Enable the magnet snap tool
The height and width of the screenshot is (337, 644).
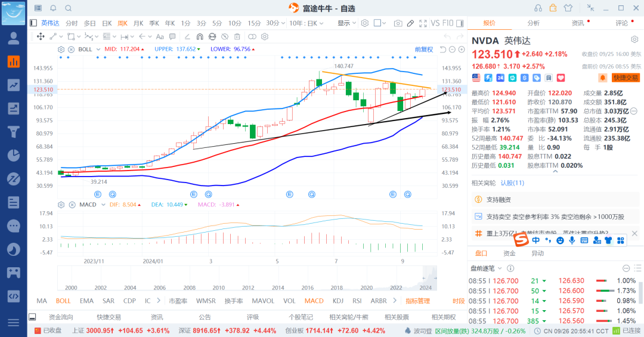(200, 36)
